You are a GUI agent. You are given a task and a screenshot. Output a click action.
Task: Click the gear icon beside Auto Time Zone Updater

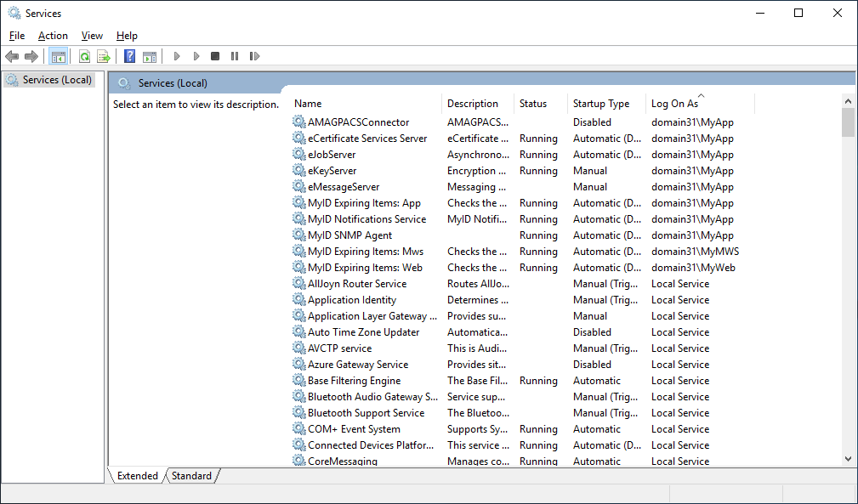(x=298, y=331)
